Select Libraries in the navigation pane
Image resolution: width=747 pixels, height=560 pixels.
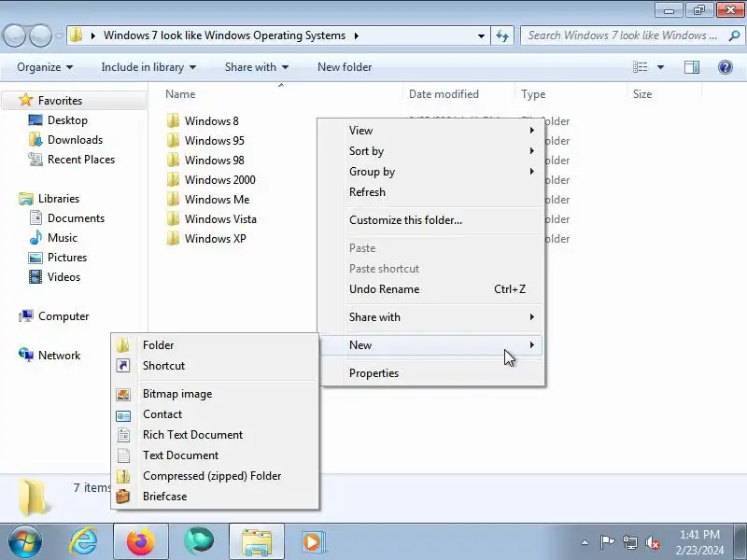(x=59, y=199)
